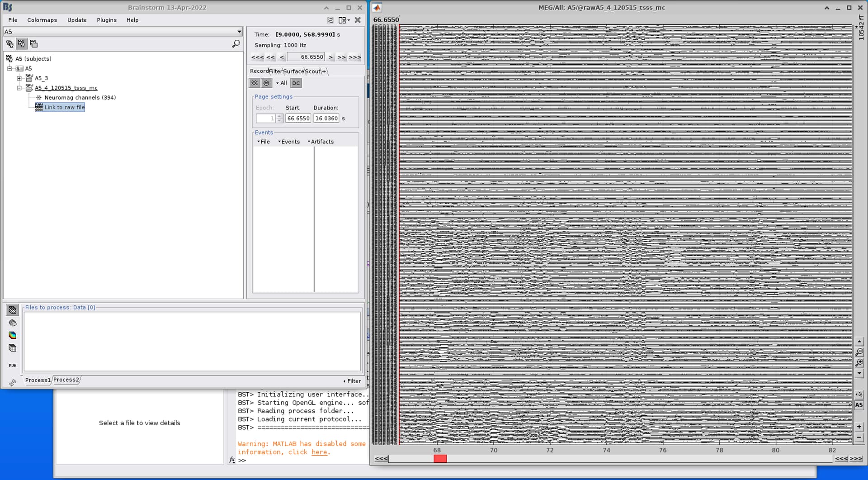Click the down arrow in MEG figure
Viewport: 868px width, 480px height.
859,374
